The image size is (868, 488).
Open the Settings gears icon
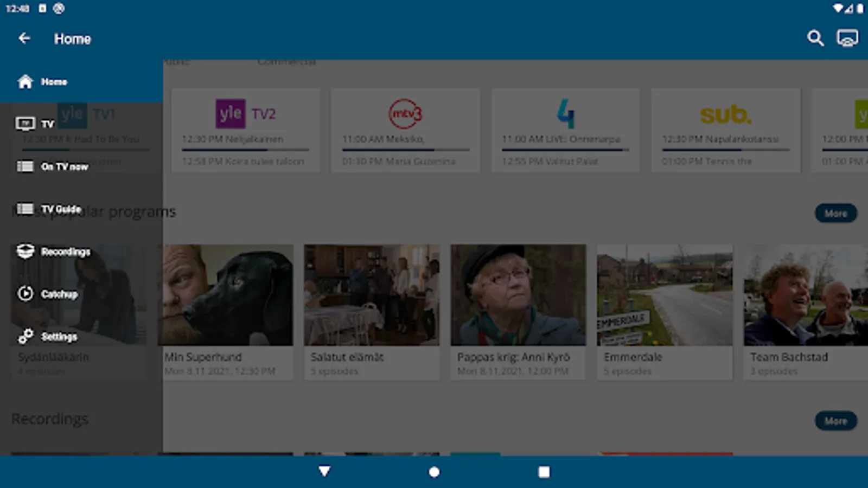coord(25,336)
